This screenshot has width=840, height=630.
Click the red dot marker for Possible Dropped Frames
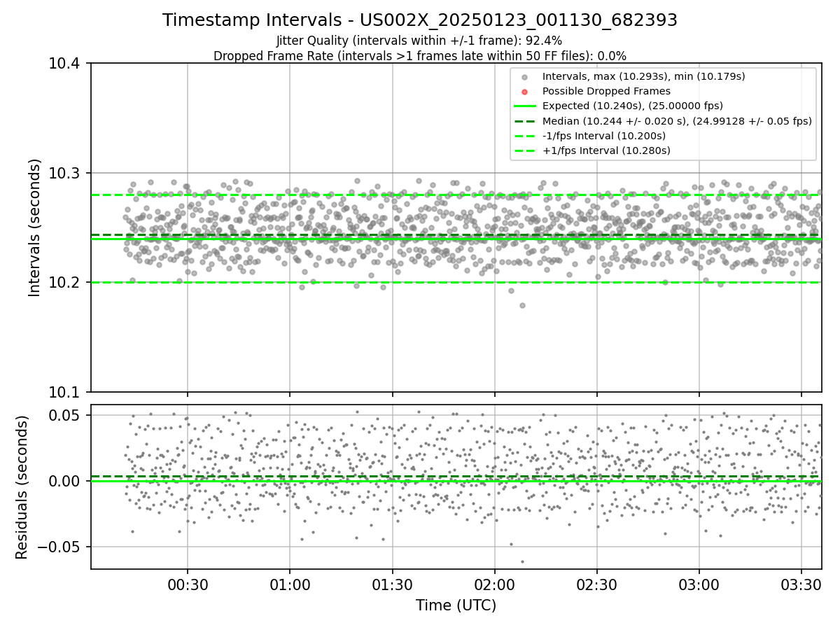525,92
